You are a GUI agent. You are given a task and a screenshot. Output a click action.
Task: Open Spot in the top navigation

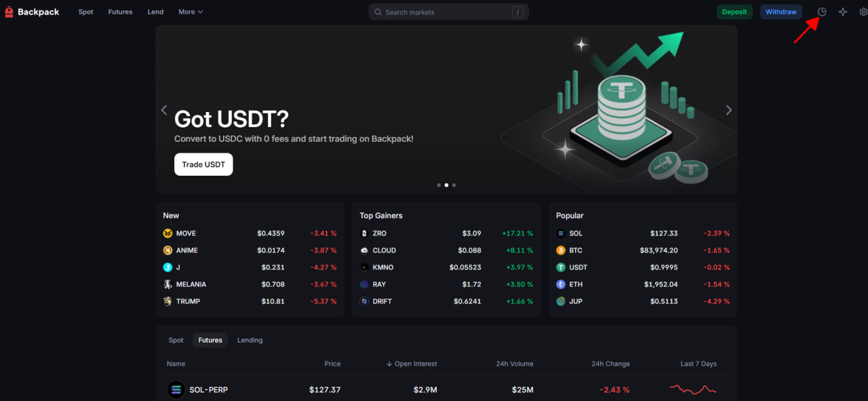(x=86, y=12)
